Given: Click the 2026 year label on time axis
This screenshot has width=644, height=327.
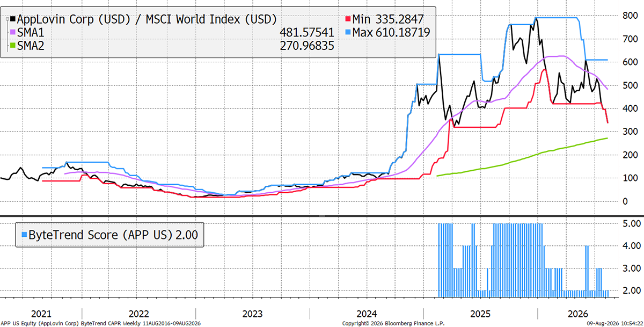Looking at the screenshot, I should point(577,314).
